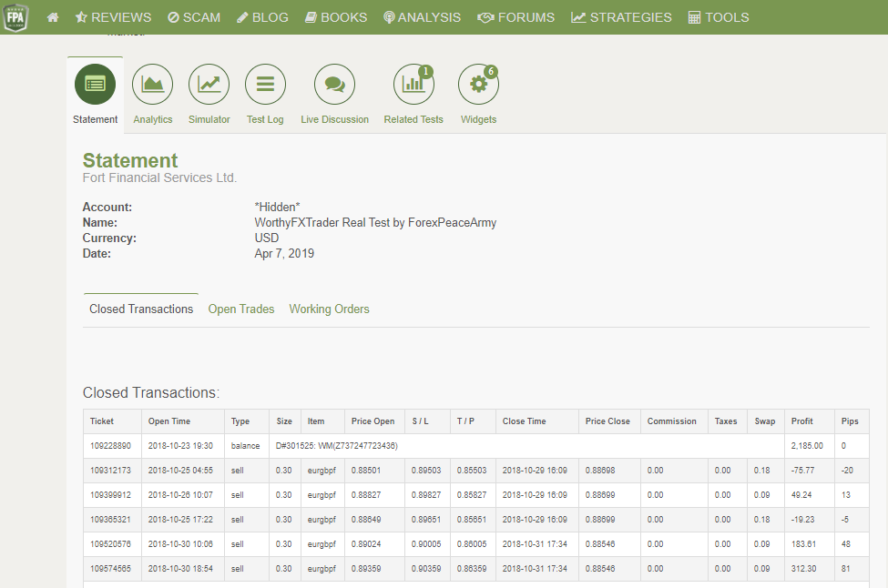This screenshot has width=888, height=588.
Task: Switch to the Open Trades tab
Action: [241, 309]
